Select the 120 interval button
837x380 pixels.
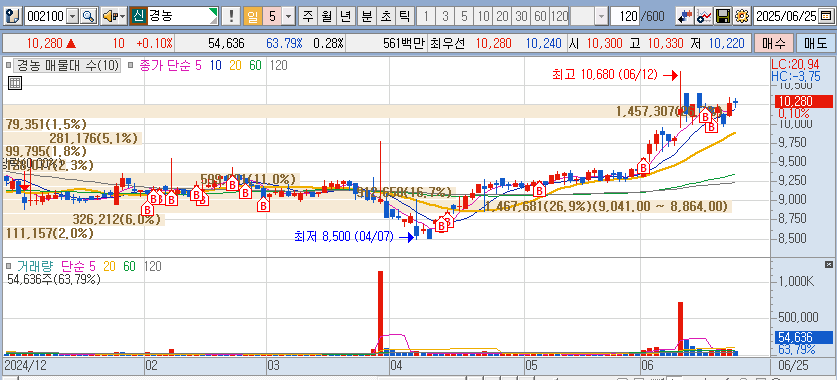coord(559,17)
